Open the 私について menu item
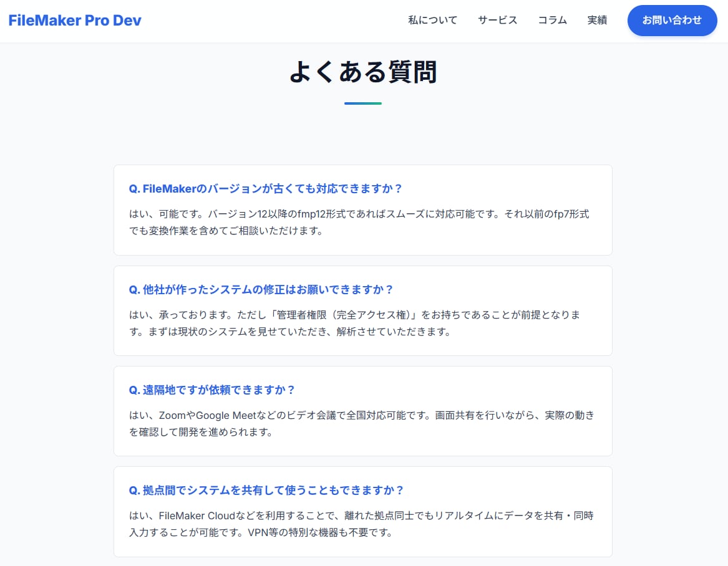This screenshot has width=728, height=566. click(x=432, y=21)
